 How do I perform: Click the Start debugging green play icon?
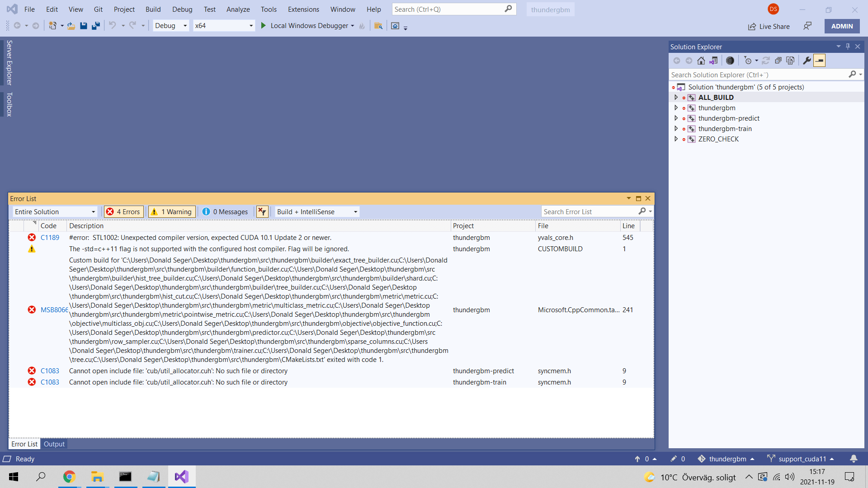(x=264, y=26)
